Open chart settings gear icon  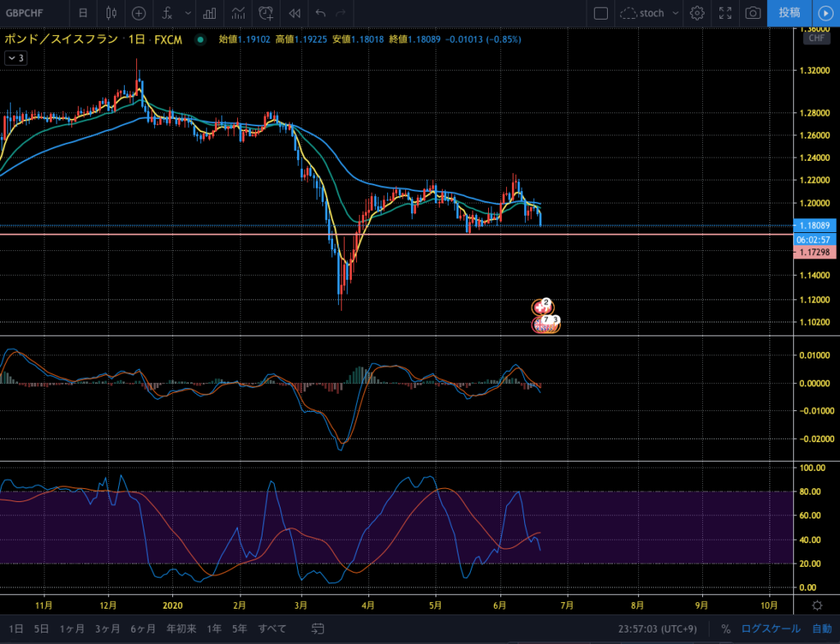click(697, 13)
